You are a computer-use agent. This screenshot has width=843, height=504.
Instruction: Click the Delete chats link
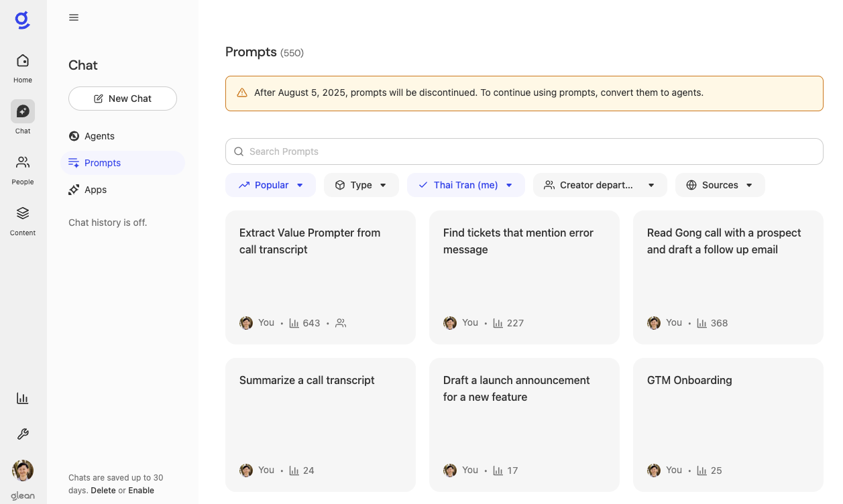click(x=103, y=491)
